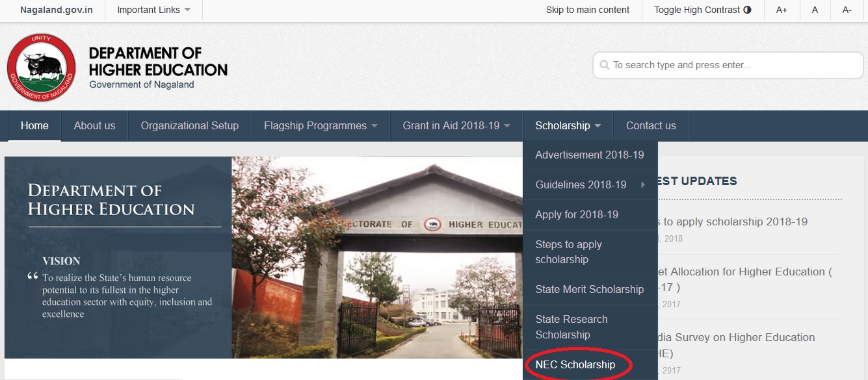The image size is (868, 380).
Task: Click Skip to main content link
Action: tap(588, 10)
